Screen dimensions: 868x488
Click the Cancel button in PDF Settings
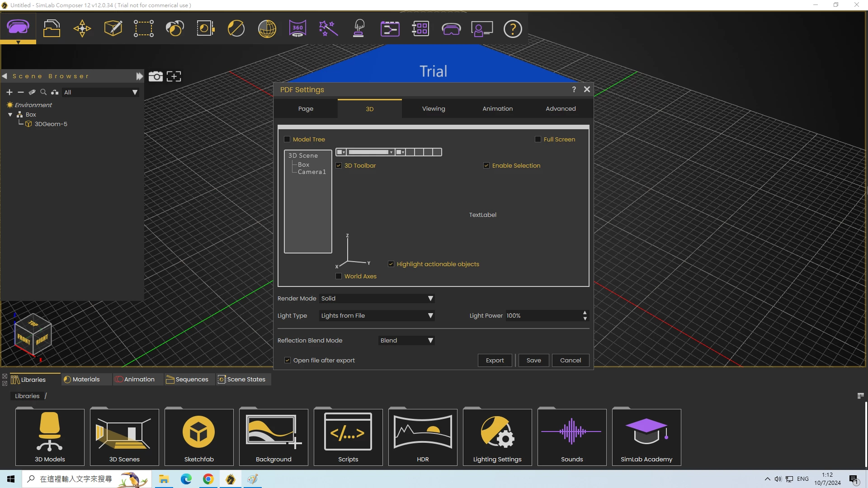click(x=570, y=360)
